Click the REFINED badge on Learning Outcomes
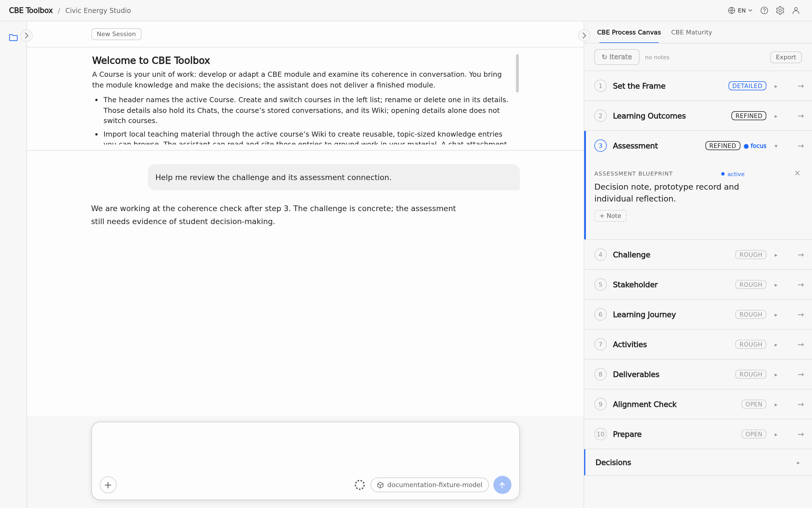Image resolution: width=812 pixels, height=508 pixels. tap(749, 116)
